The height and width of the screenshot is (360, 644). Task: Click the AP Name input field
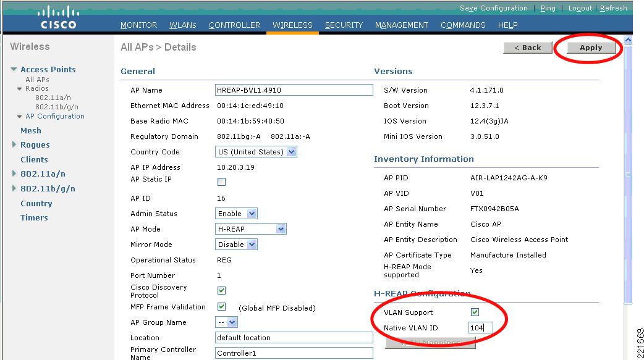pos(294,90)
